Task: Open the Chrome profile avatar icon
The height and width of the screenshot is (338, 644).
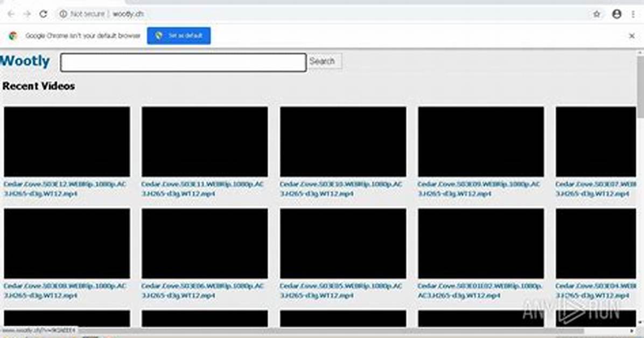Action: pyautogui.click(x=617, y=14)
